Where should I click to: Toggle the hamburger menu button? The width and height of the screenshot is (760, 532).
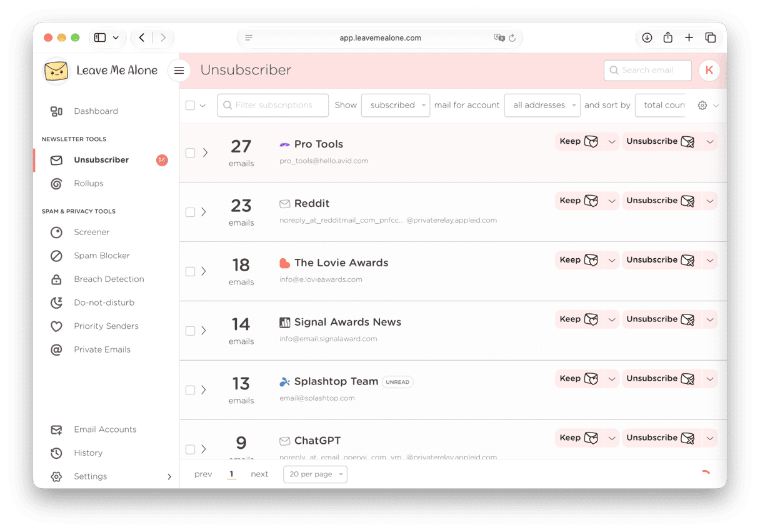tap(179, 71)
